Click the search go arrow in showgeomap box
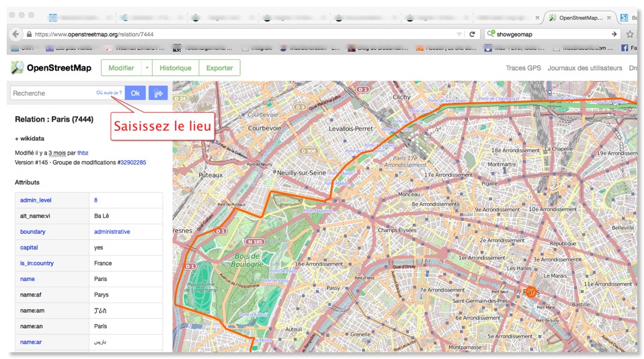The height and width of the screenshot is (359, 644). tap(614, 34)
